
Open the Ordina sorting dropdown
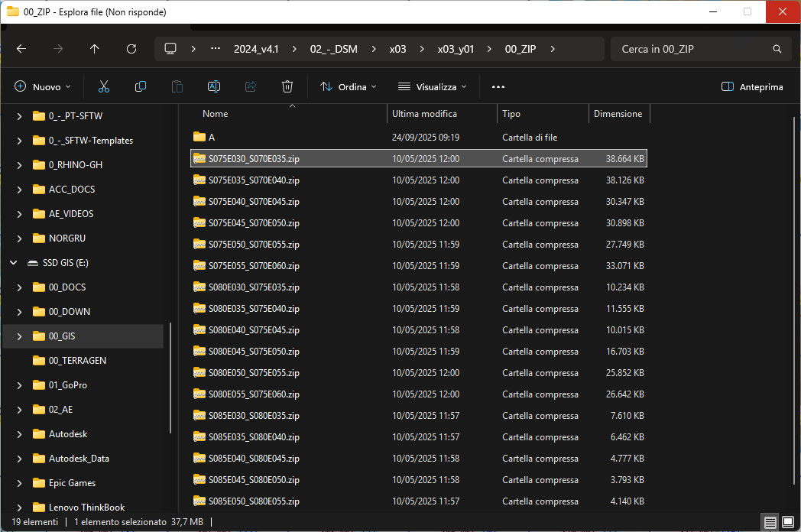coord(347,86)
